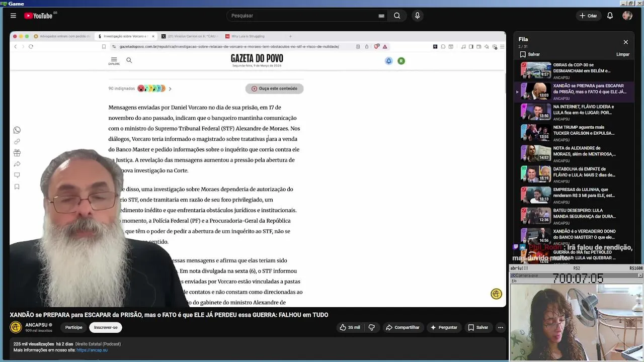
Task: Close the Fila queue panel
Action: [625, 42]
